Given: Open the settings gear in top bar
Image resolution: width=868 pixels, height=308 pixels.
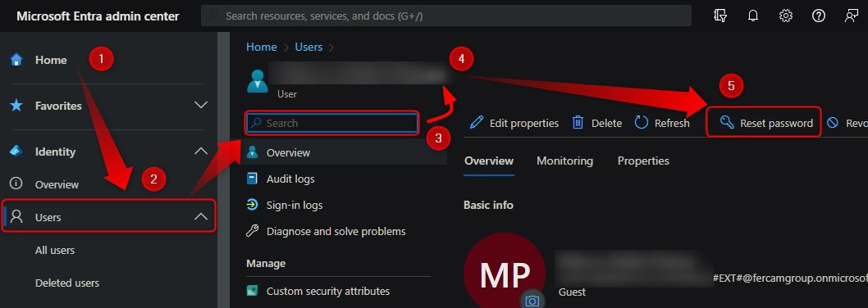Looking at the screenshot, I should tap(785, 16).
